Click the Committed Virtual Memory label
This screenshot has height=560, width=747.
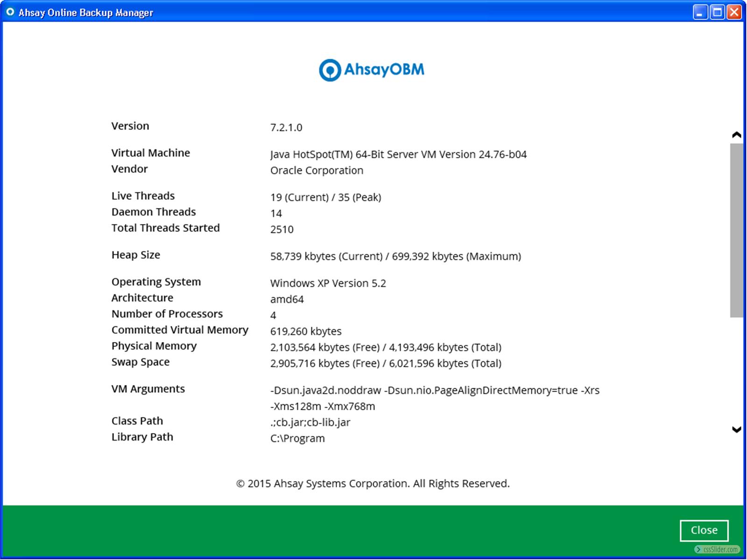tap(180, 330)
